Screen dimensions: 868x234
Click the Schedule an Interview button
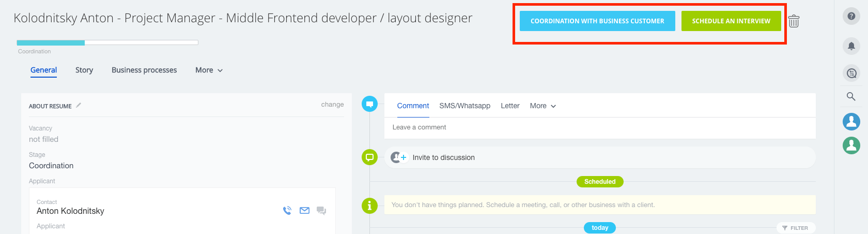(x=731, y=21)
